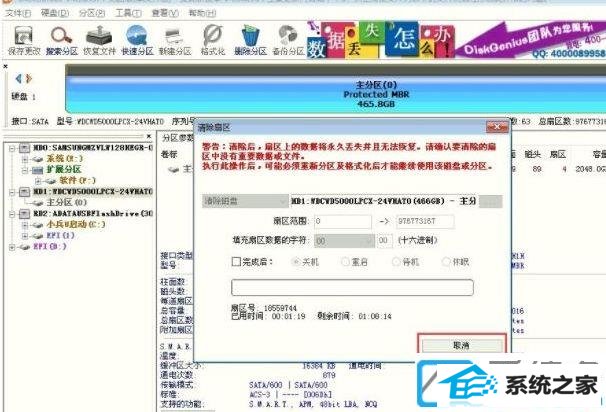
Task: Click the end sector field 976773167
Action: pos(425,221)
